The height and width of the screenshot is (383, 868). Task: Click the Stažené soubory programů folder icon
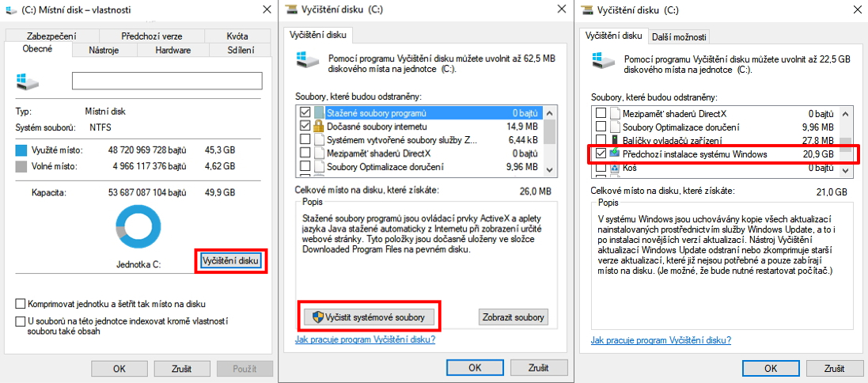(320, 112)
